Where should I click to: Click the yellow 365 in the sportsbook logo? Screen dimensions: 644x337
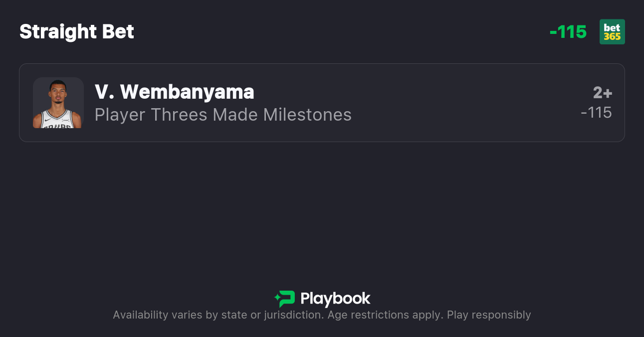pyautogui.click(x=612, y=37)
